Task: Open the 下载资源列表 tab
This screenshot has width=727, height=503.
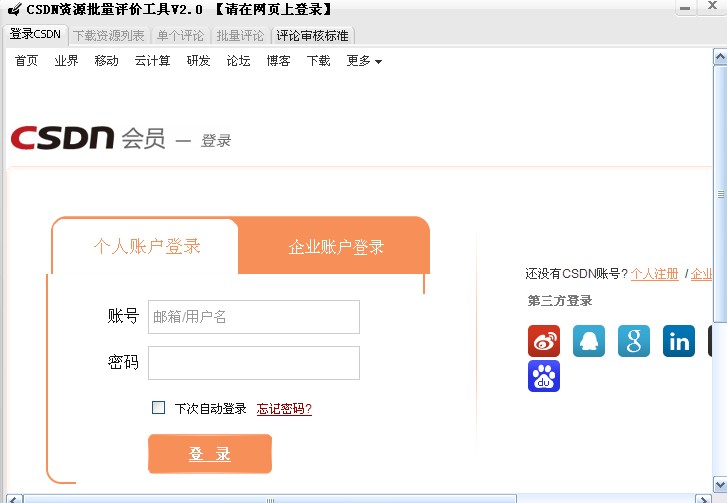Action: coord(109,36)
